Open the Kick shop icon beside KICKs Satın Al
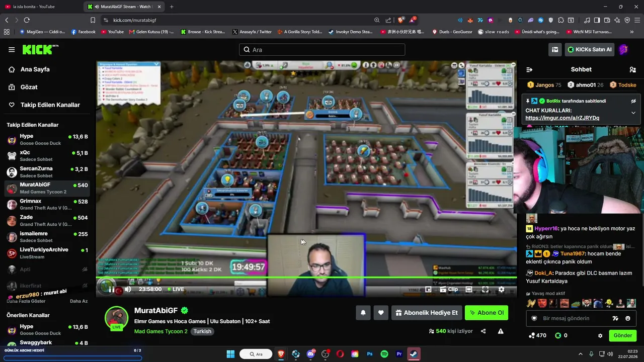Viewport: 644px width, 362px height. [555, 49]
